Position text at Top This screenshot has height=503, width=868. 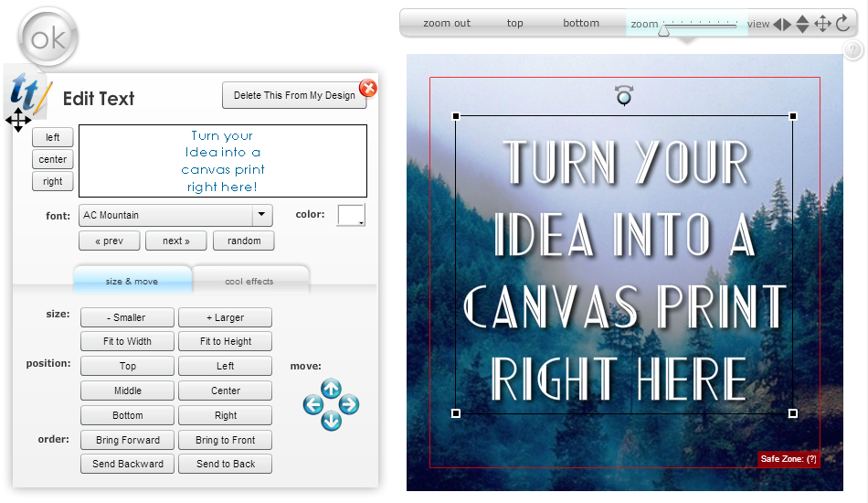pos(127,366)
